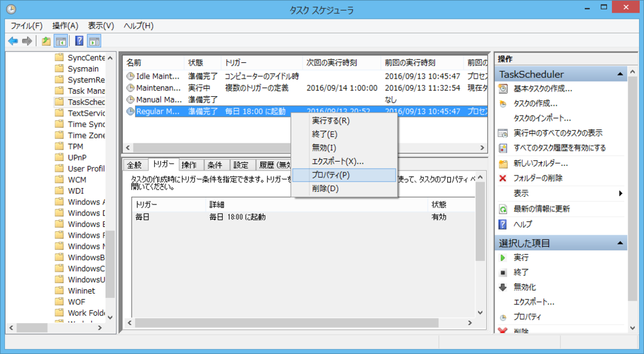Open the Help question mark toolbar icon
Image resolution: width=644 pixels, height=354 pixels.
(x=79, y=41)
